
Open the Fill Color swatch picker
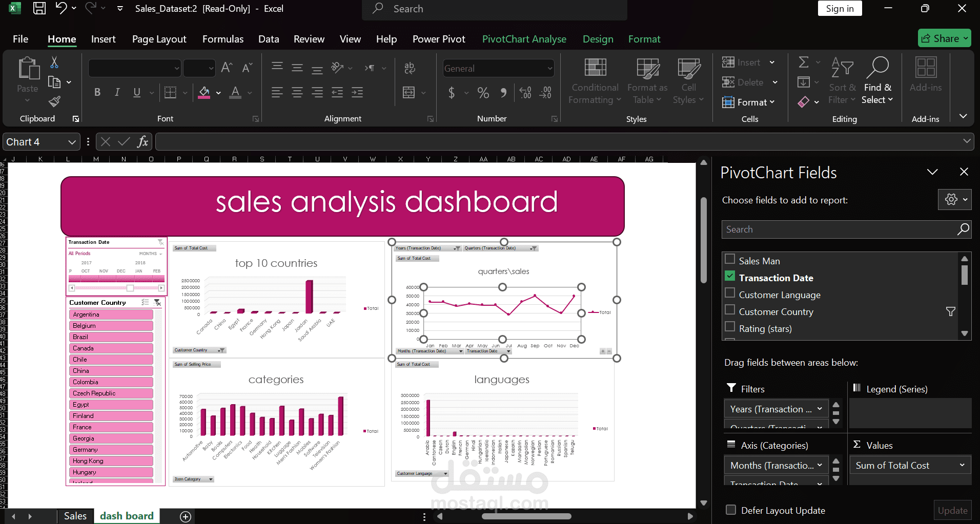[218, 93]
